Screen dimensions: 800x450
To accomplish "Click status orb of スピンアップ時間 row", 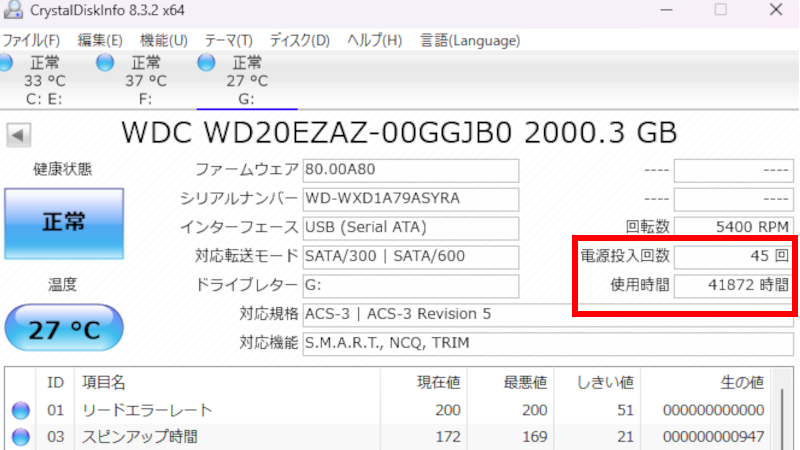I will (x=20, y=437).
